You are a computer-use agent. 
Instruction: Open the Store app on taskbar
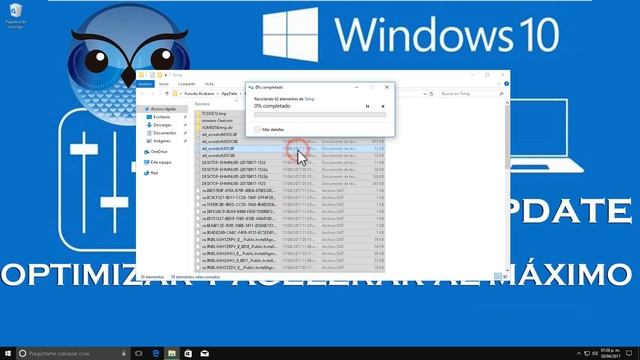click(188, 353)
